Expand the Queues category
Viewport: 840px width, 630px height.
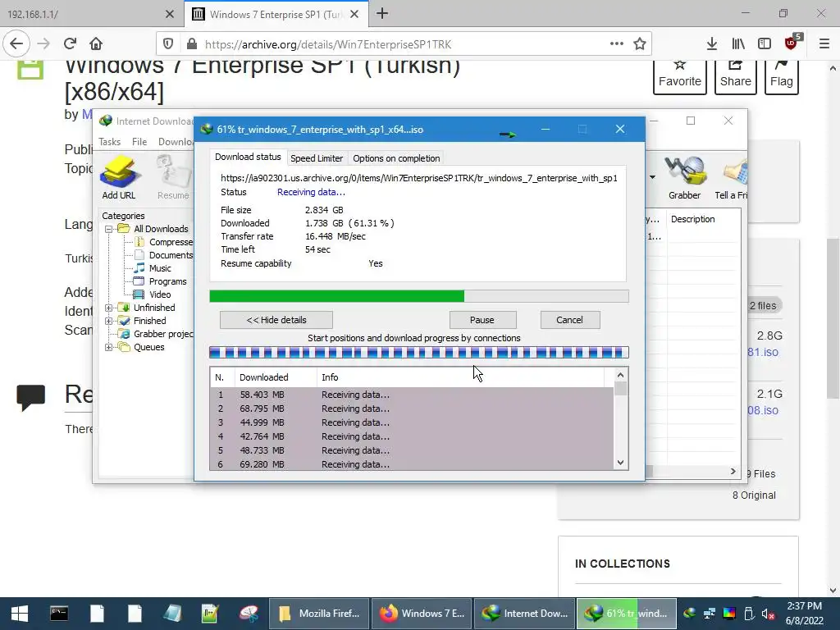[x=109, y=347]
